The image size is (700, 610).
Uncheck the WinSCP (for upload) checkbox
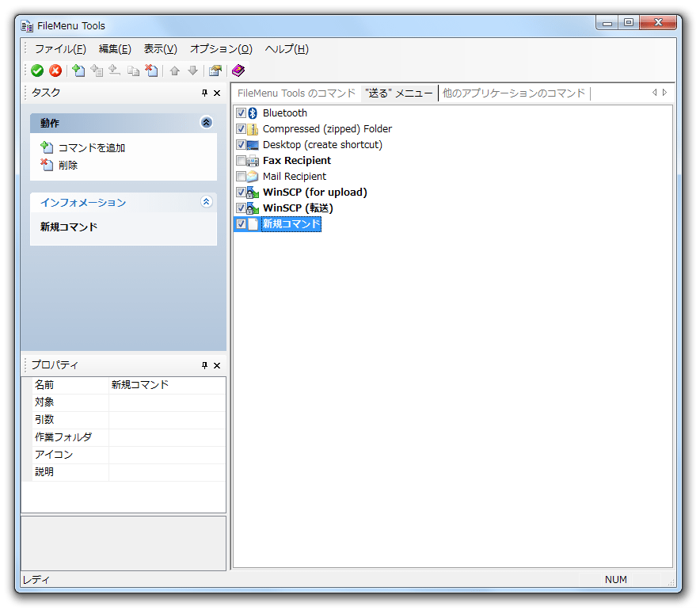click(241, 193)
